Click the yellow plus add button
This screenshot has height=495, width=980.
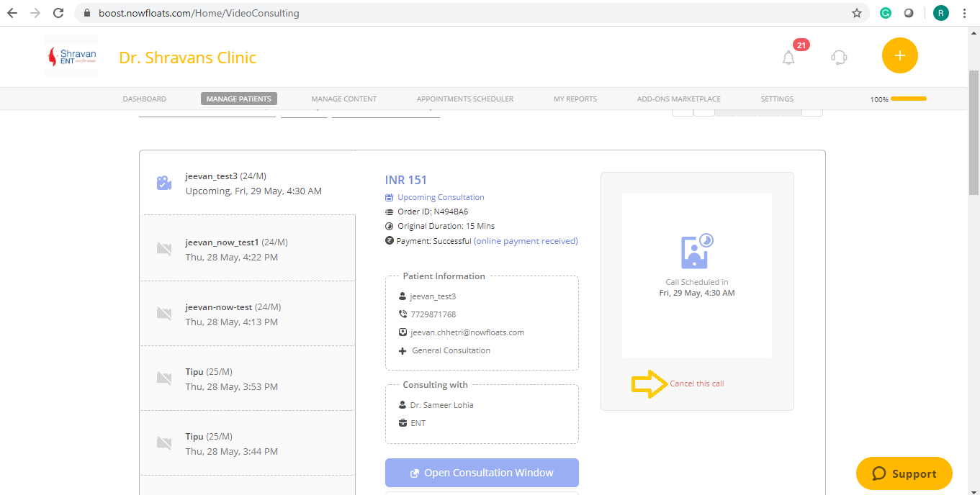[x=900, y=55]
